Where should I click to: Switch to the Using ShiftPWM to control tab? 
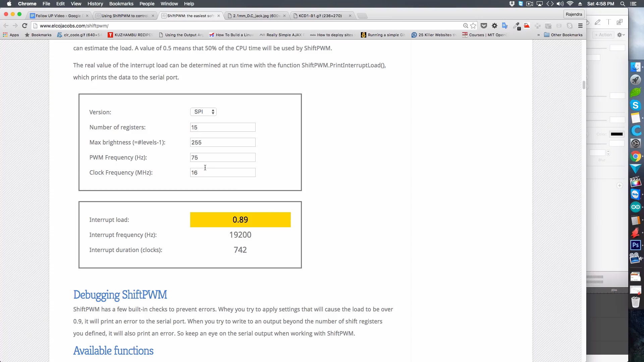[x=125, y=16]
